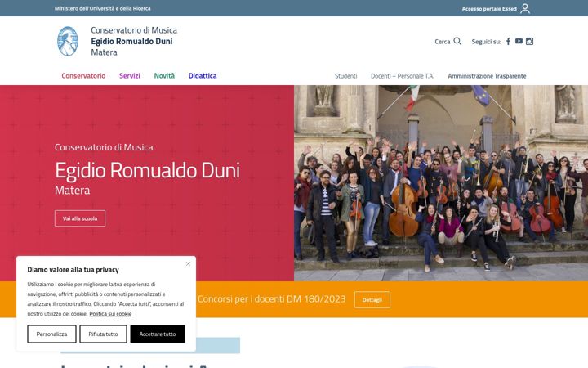Open the Novità menu

point(164,75)
